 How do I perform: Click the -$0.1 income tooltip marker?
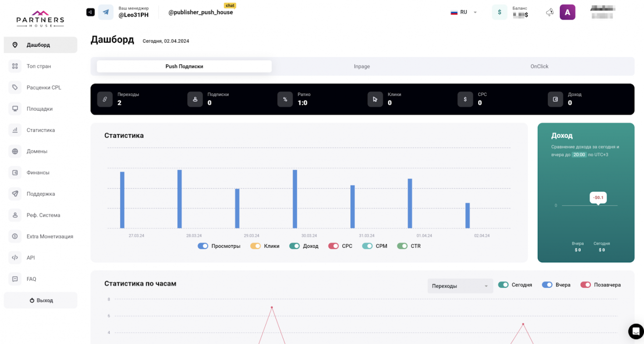(x=598, y=197)
